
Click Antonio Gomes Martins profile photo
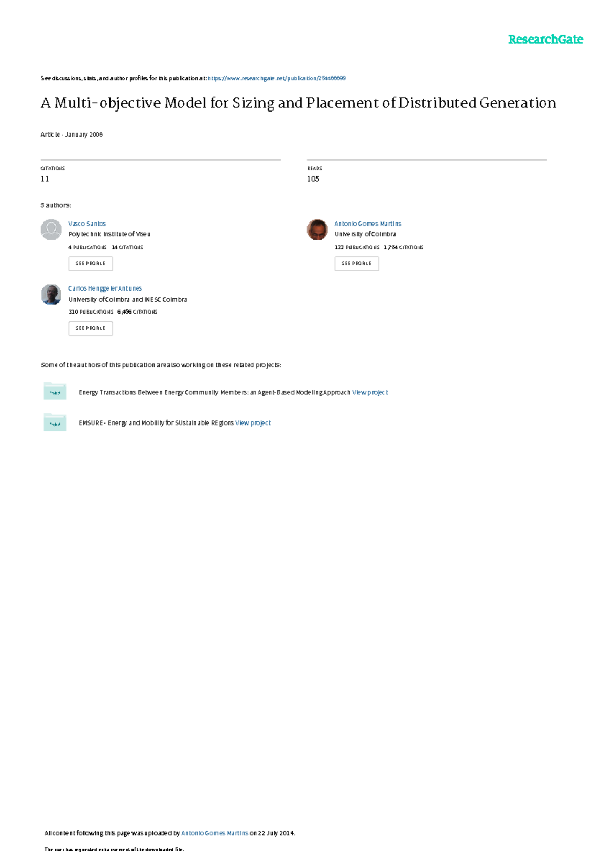317,230
